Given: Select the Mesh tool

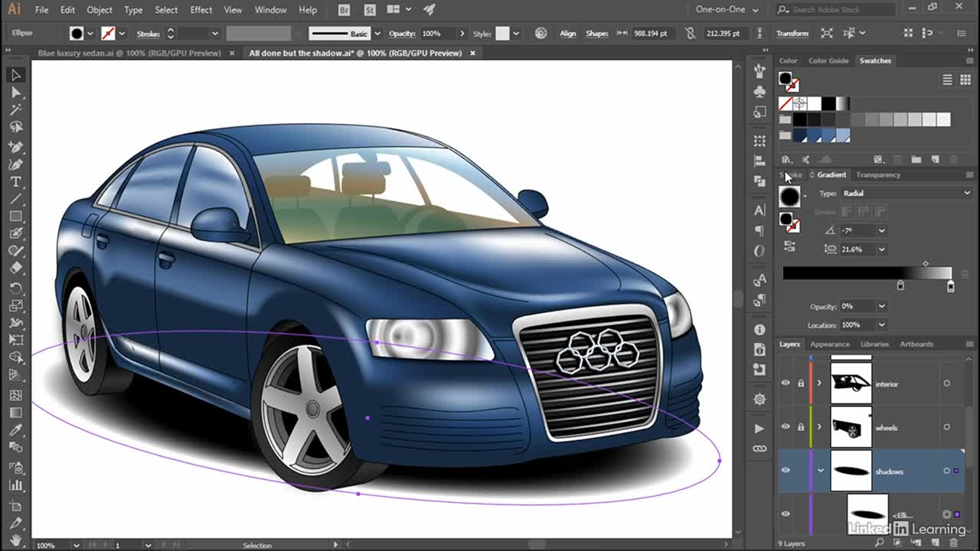Looking at the screenshot, I should tap(15, 395).
